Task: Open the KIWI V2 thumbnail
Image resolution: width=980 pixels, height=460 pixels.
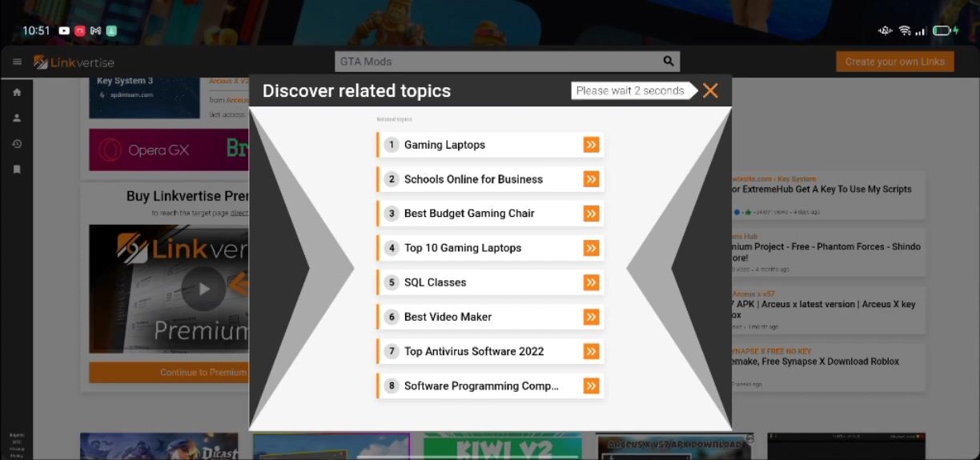Action: (503, 446)
